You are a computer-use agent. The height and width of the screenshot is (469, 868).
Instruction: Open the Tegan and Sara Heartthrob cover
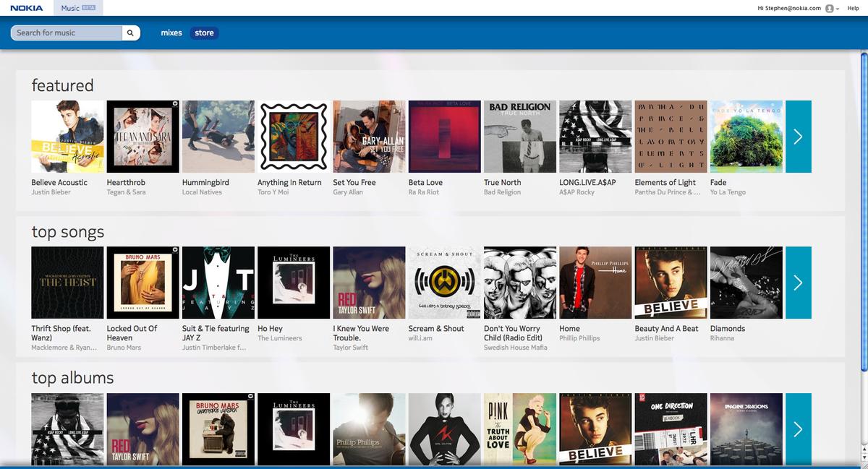point(143,137)
